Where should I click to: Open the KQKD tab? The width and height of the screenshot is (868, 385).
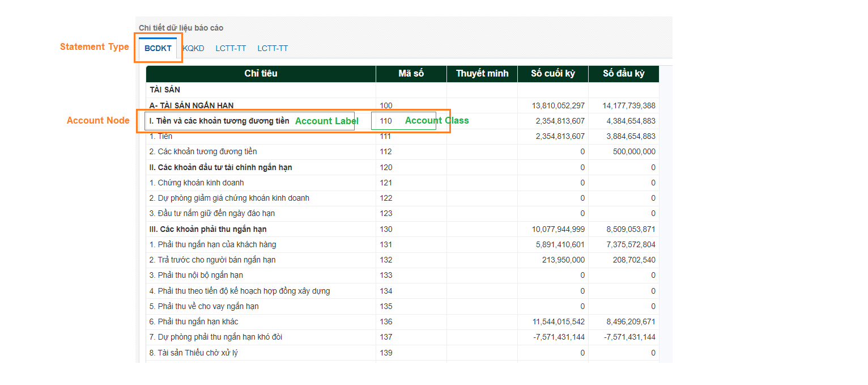[194, 48]
